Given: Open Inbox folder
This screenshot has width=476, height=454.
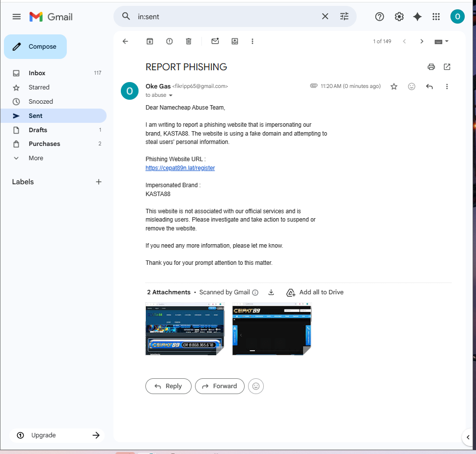Looking at the screenshot, I should [54, 73].
